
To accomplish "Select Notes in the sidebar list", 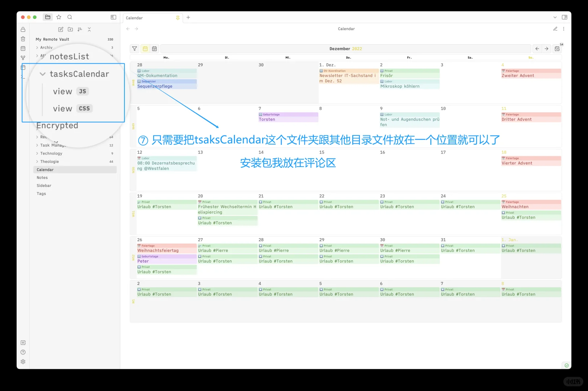I will coord(42,177).
